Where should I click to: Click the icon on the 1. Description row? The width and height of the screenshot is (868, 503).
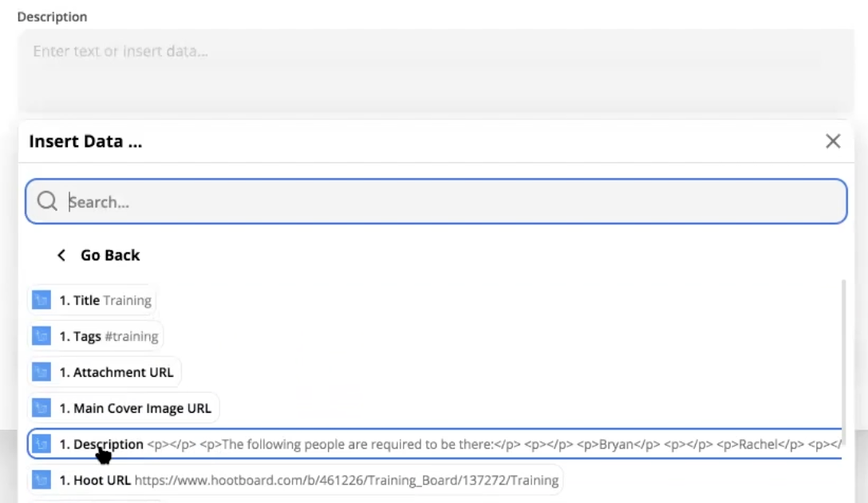coord(41,444)
